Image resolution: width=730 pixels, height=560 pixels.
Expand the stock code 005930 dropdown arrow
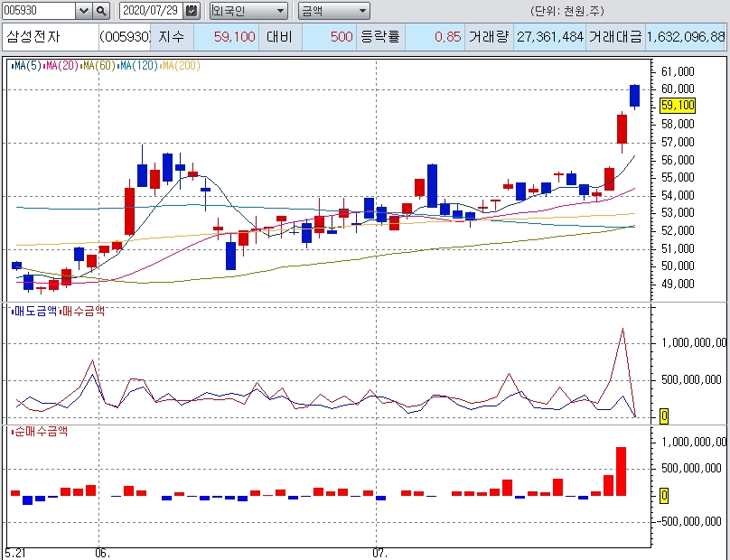click(x=83, y=11)
